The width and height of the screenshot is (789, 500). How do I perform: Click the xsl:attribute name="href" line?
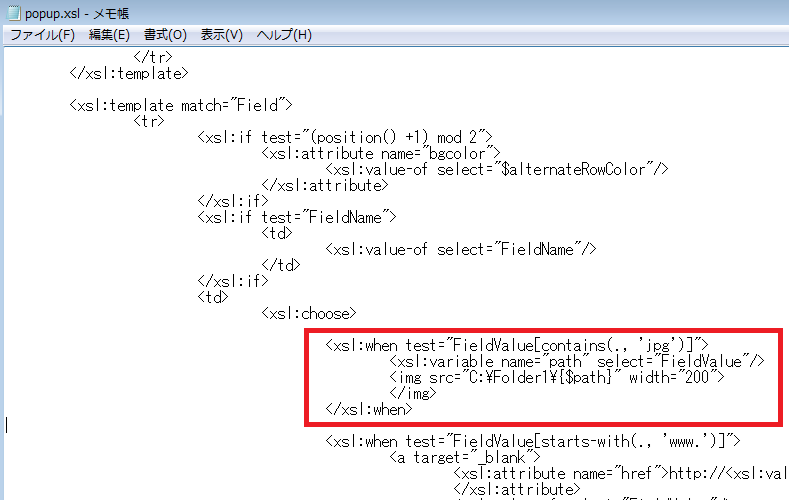620,473
